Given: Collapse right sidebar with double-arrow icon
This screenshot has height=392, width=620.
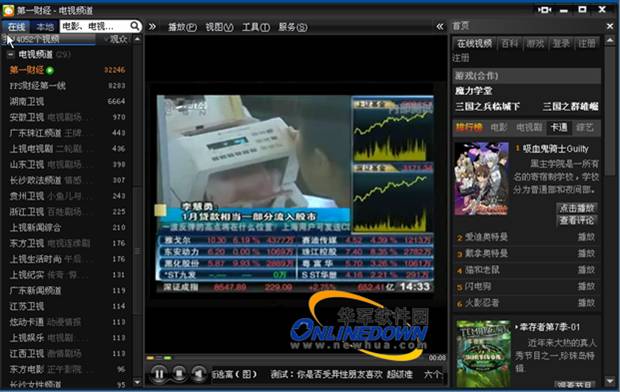Looking at the screenshot, I should (x=440, y=27).
